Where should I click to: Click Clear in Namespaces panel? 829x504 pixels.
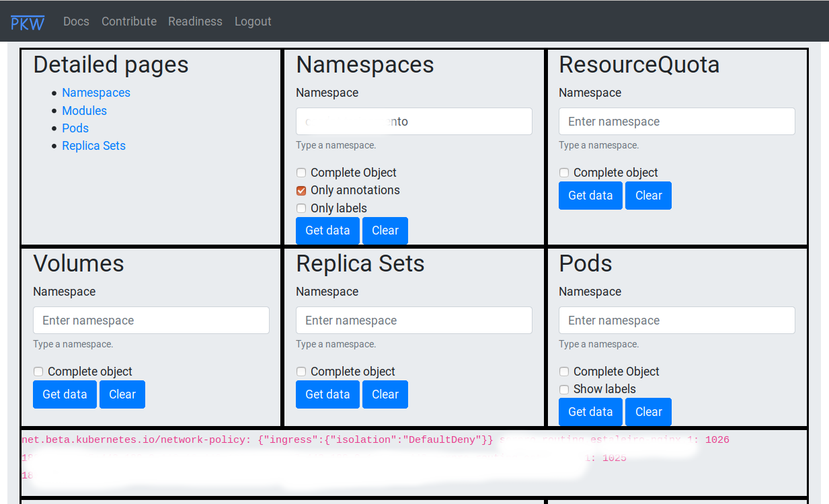pyautogui.click(x=385, y=230)
